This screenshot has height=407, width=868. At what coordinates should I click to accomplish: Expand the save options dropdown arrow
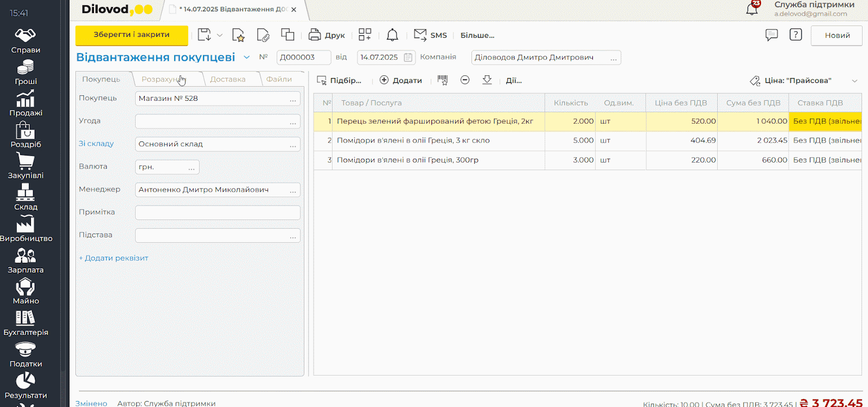coord(220,35)
